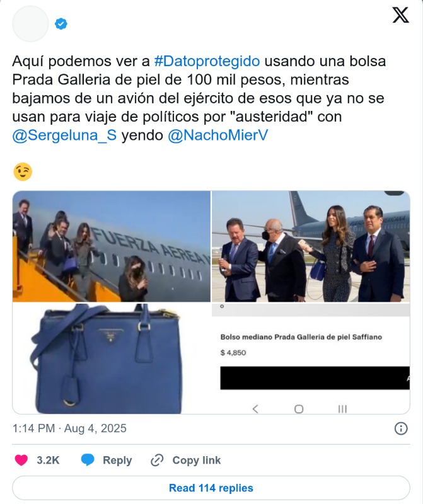The image size is (423, 504).
Task: Open the @NachoMierV mention
Action: pyautogui.click(x=217, y=135)
